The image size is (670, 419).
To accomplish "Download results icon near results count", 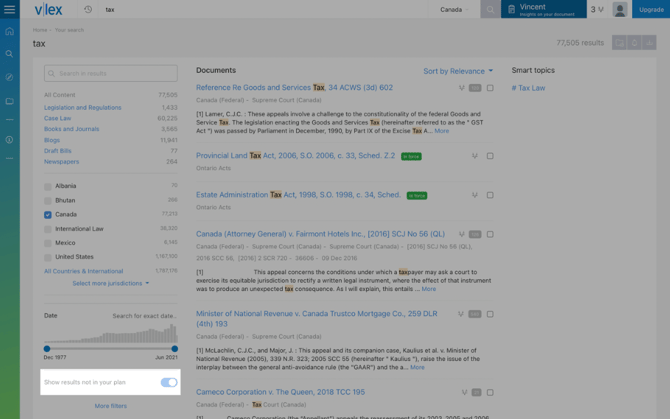I will [x=649, y=43].
